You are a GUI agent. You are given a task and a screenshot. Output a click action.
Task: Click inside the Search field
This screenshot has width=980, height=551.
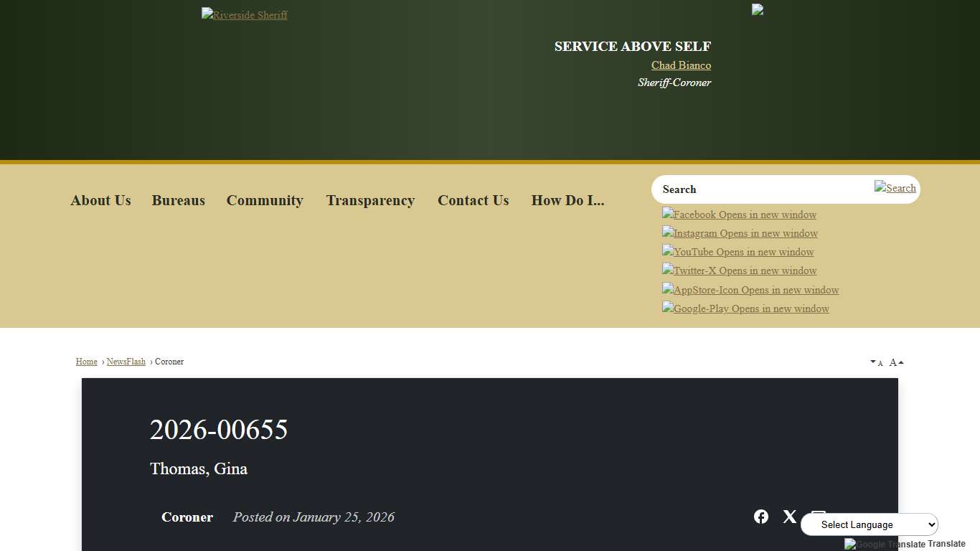(753, 189)
